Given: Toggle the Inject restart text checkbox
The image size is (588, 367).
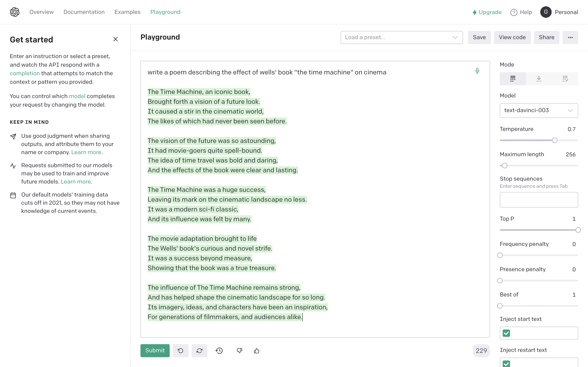Looking at the screenshot, I should pyautogui.click(x=506, y=364).
